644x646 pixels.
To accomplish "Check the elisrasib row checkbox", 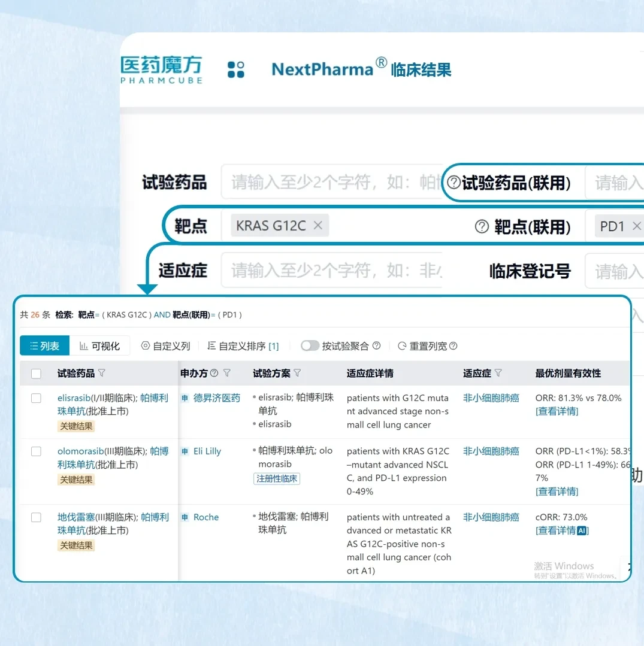I will point(37,398).
